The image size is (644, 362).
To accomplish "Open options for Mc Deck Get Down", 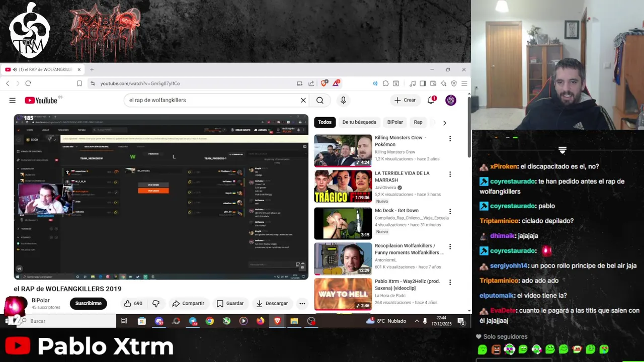I will click(450, 212).
